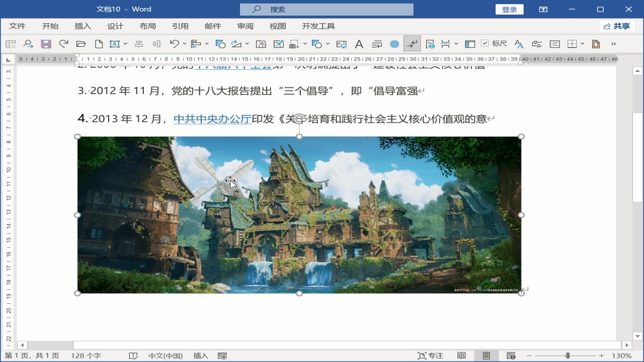Click the Screenshot camera icon
The image size is (644, 362).
tap(294, 44)
